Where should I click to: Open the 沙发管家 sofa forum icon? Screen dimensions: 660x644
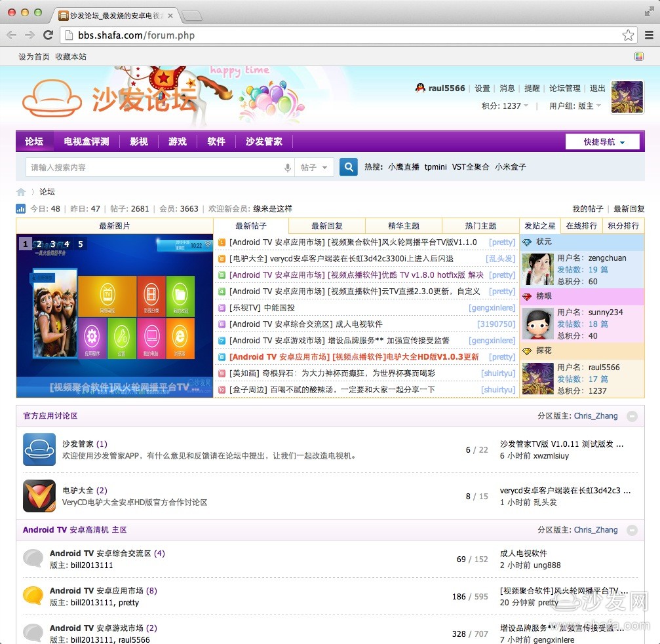[x=39, y=449]
